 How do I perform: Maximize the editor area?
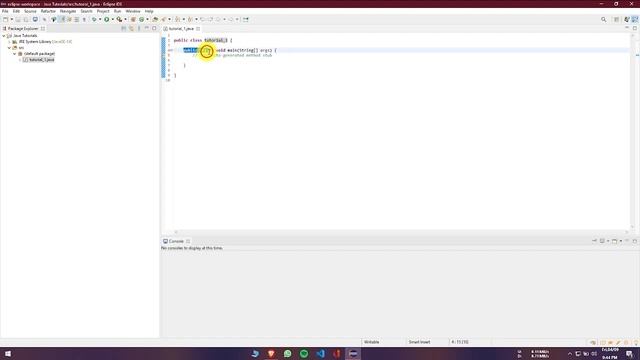point(635,28)
